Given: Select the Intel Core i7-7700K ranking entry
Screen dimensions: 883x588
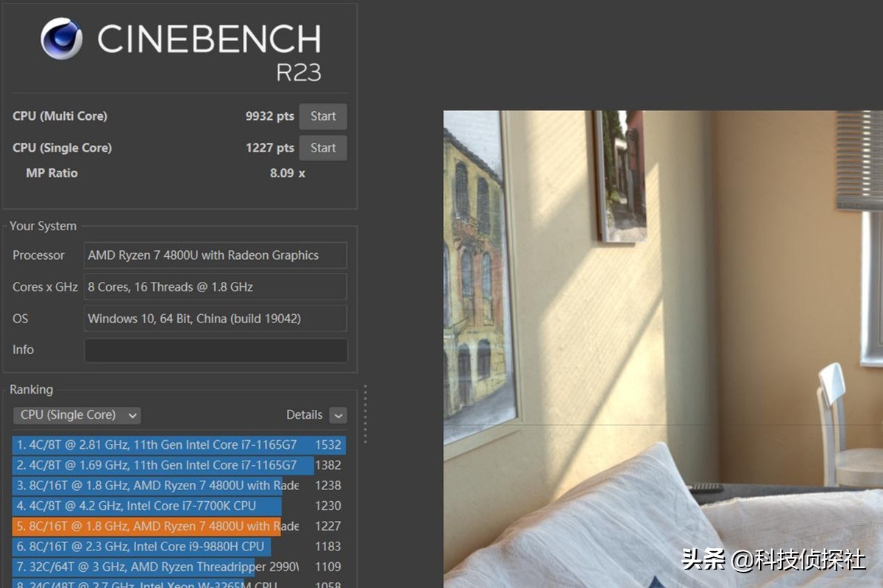Looking at the screenshot, I should (x=179, y=506).
